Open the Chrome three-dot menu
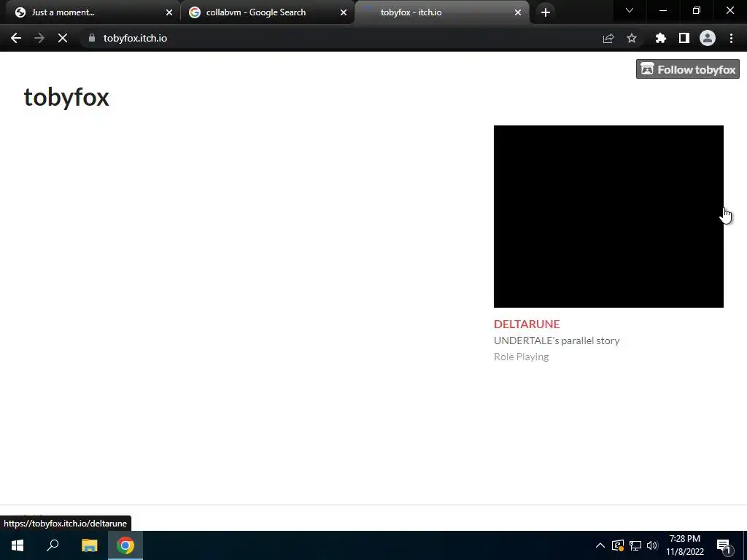Viewport: 747px width, 560px height. click(731, 38)
